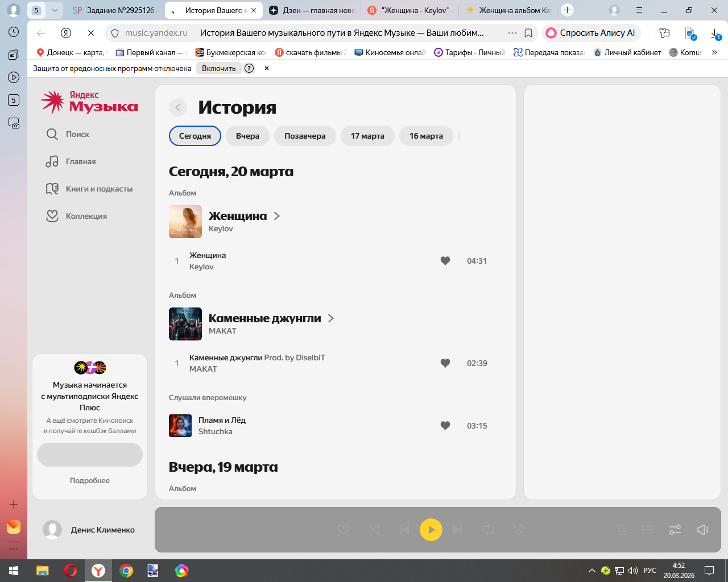Viewport: 728px width, 582px height.
Task: Select the Позавчера date filter
Action: coord(305,136)
